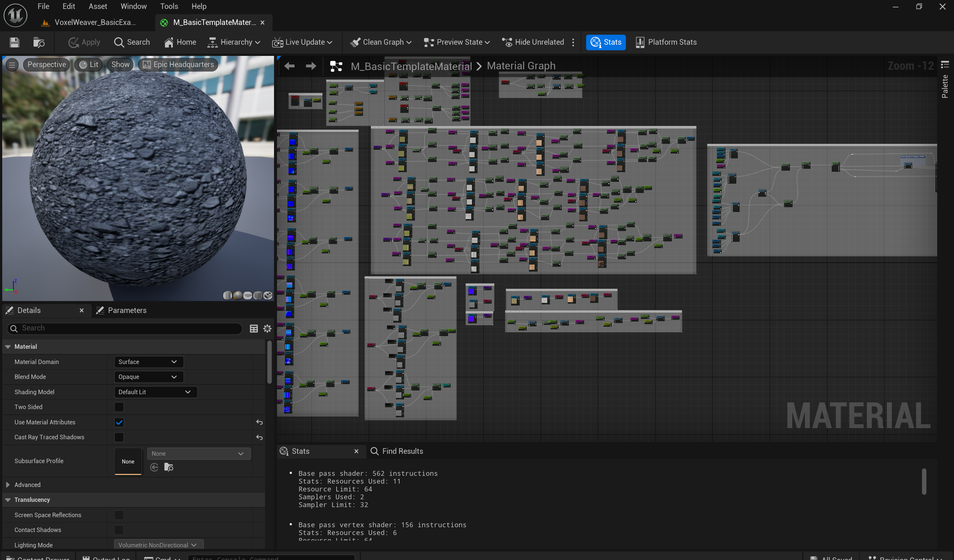This screenshot has height=560, width=954.
Task: Toggle property matrix table view icon
Action: coord(254,328)
